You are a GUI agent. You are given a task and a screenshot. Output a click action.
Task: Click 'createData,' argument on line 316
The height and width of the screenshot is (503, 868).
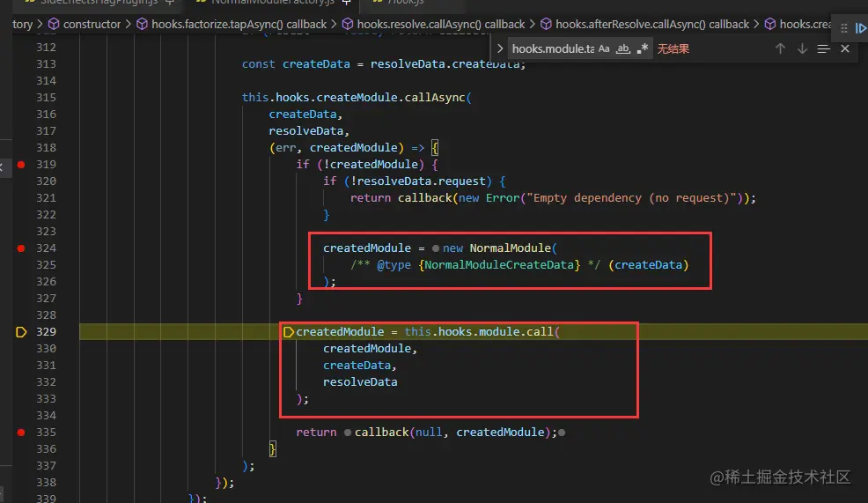click(305, 115)
